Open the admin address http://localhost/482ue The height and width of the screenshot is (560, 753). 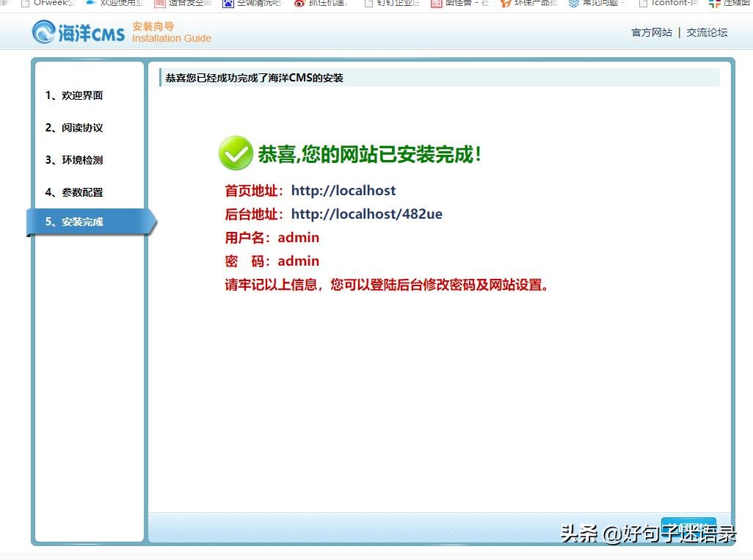point(366,214)
